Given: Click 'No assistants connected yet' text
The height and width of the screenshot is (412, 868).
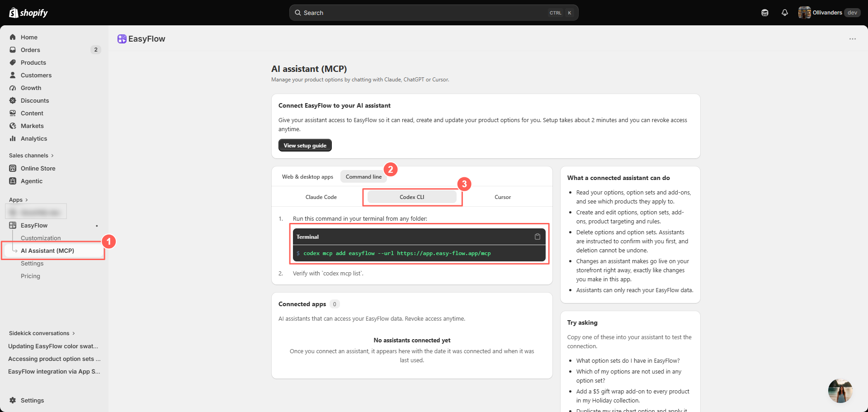Looking at the screenshot, I should tap(412, 340).
